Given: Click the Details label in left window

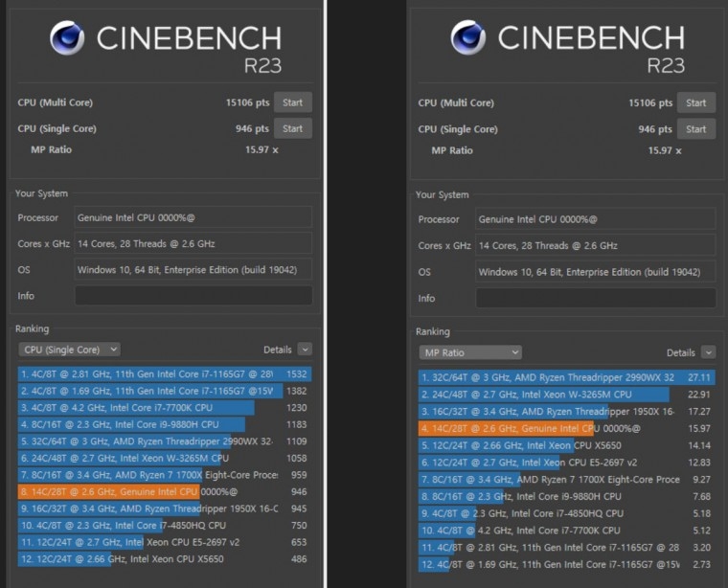Looking at the screenshot, I should coord(278,350).
